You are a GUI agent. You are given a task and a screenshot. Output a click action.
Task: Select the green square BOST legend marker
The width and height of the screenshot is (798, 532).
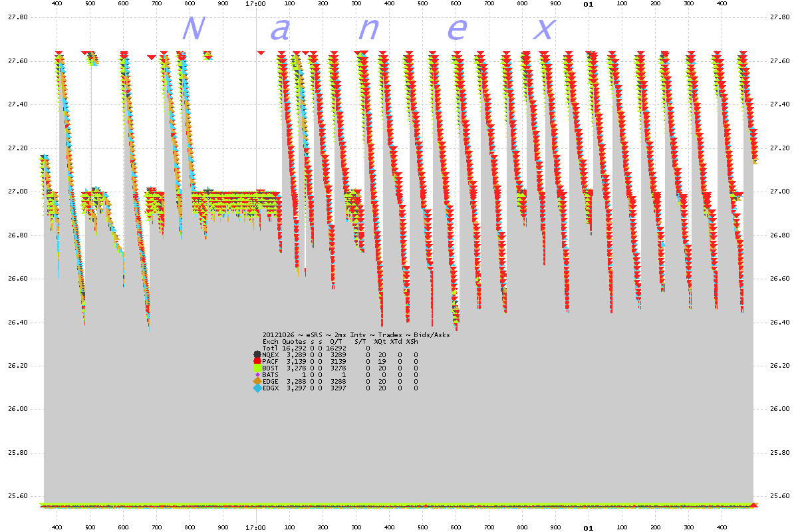[x=257, y=368]
